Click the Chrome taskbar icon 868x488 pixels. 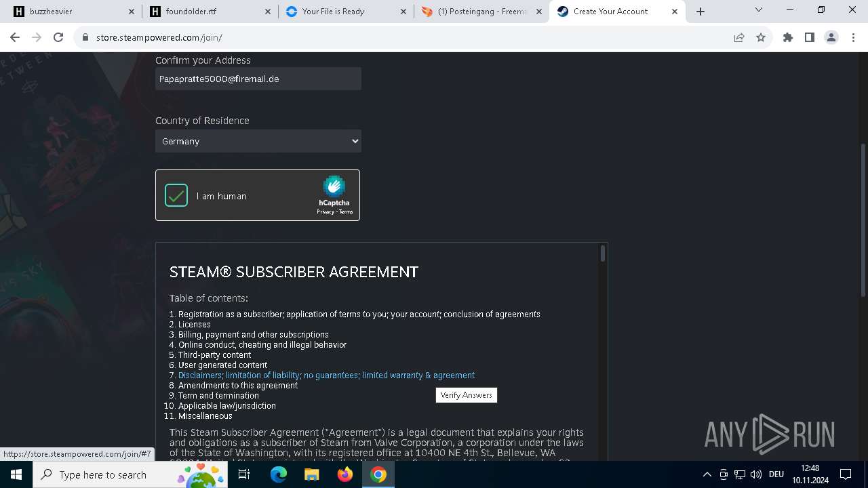(378, 474)
